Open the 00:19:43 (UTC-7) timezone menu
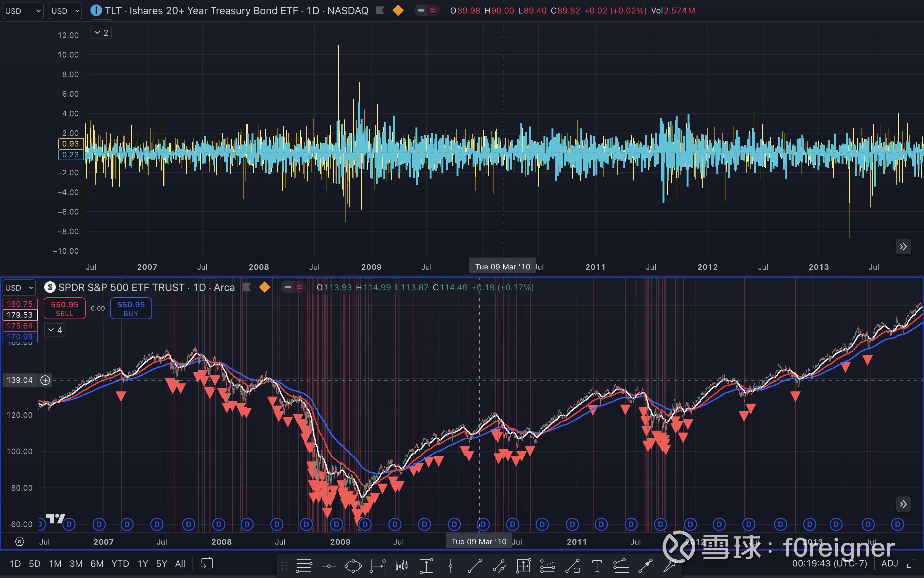 (x=829, y=564)
